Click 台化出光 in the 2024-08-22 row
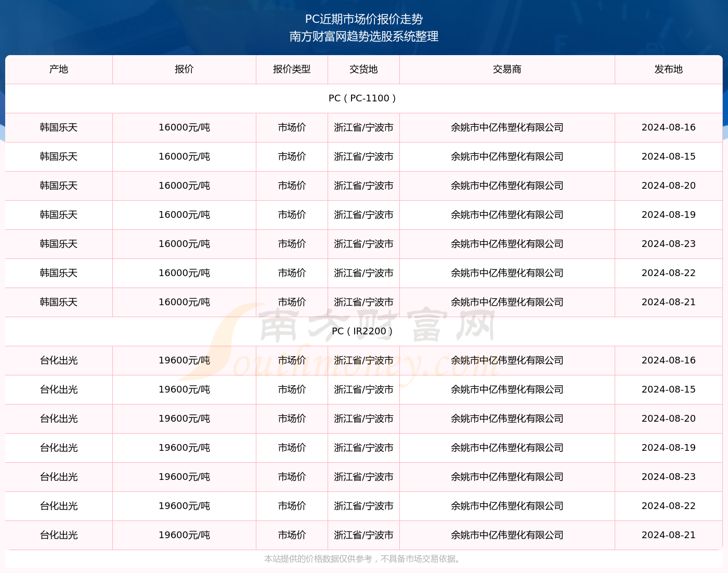Screen dimensions: 728x573 pos(59,506)
